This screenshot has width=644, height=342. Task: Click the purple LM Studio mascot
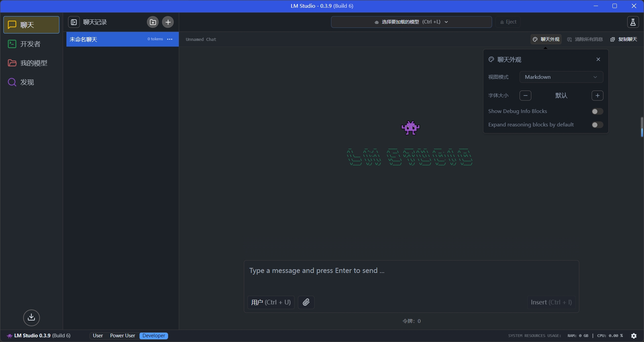(410, 128)
